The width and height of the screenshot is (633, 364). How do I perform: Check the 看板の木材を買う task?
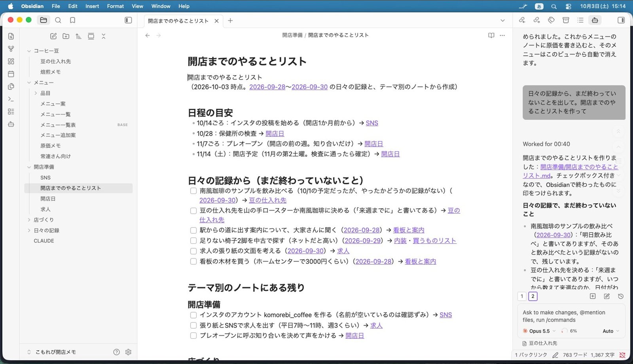193,262
